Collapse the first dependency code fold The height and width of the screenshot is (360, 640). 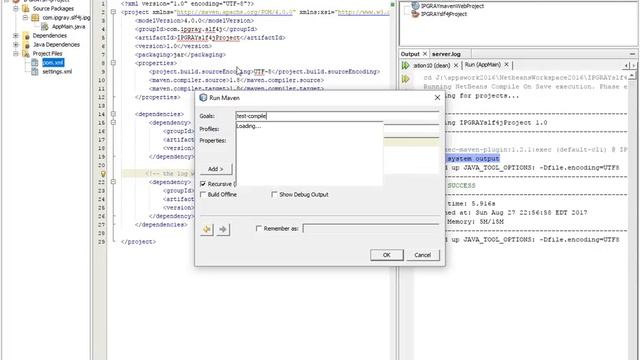pyautogui.click(x=113, y=122)
